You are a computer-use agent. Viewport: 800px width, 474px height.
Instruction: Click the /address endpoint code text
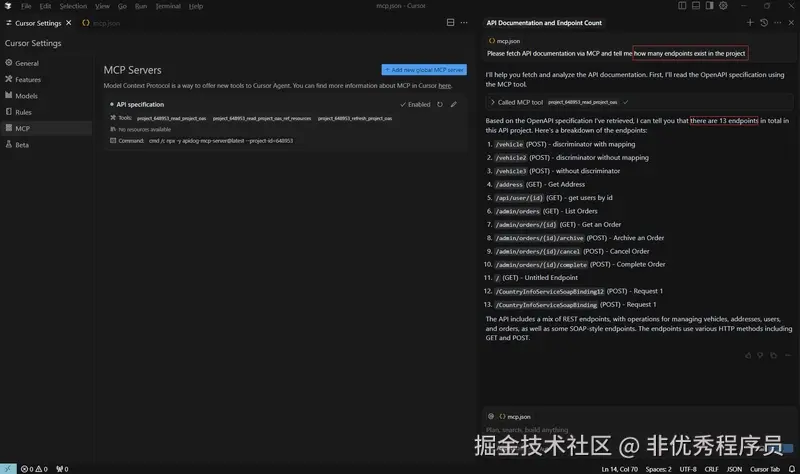(509, 185)
